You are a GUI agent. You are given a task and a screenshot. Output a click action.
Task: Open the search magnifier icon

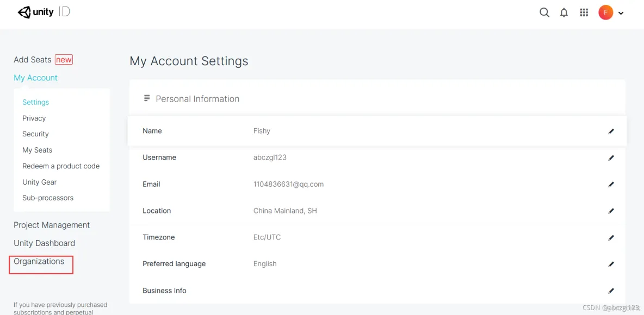tap(544, 12)
